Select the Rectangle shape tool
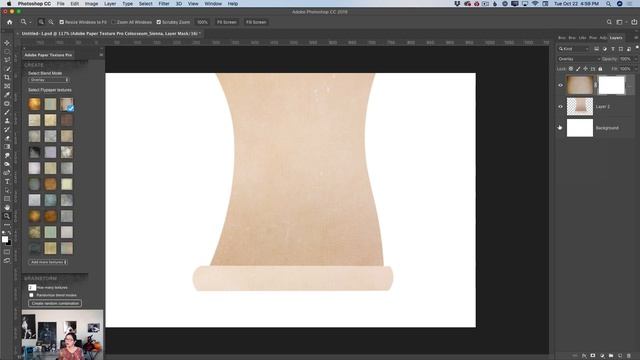 click(x=7, y=199)
